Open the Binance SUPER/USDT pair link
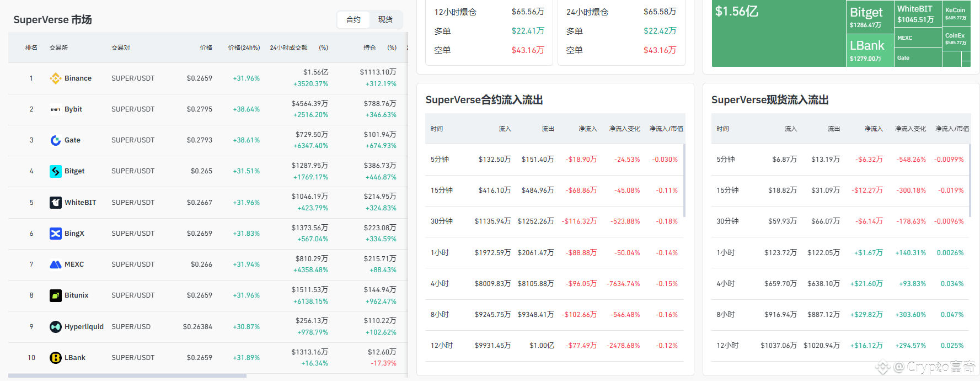980x381 pixels. (x=133, y=78)
